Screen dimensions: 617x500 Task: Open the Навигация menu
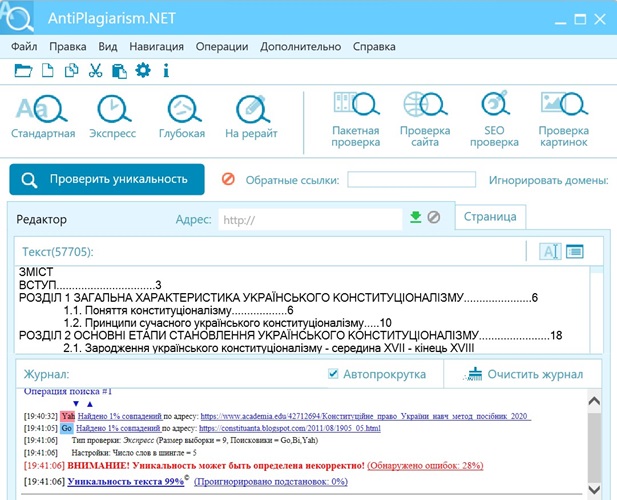point(157,46)
